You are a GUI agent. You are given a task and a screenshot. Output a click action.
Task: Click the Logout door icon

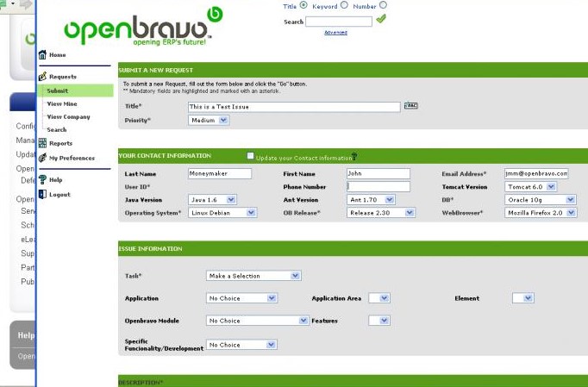click(42, 194)
